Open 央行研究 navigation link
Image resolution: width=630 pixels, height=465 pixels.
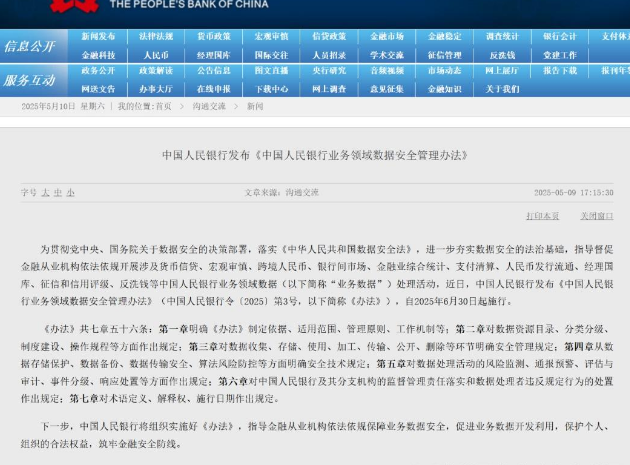point(329,71)
